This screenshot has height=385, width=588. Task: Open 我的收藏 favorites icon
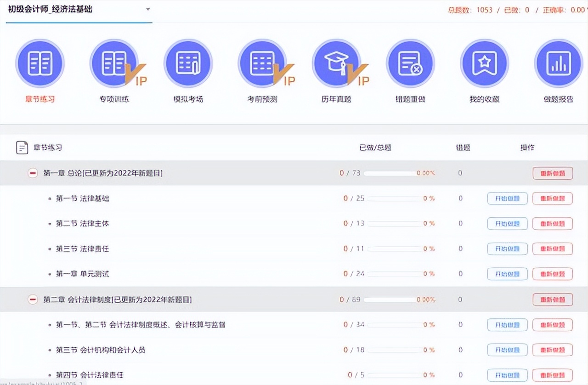click(x=484, y=64)
